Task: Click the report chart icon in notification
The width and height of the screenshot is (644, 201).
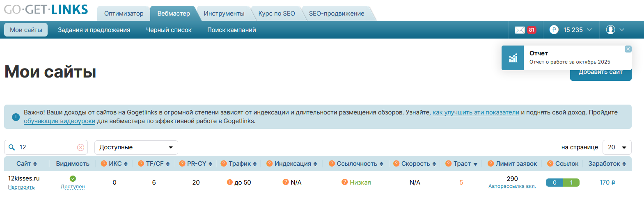Action: [513, 58]
